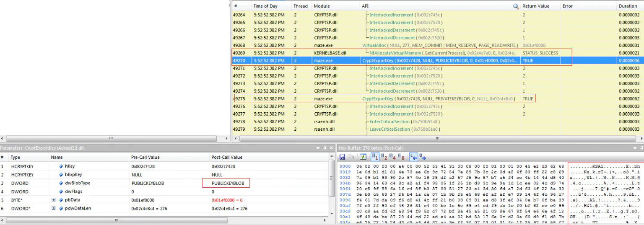Click the dwBlobType parameter icon
Screen dimensions: 644x225
tap(61, 183)
